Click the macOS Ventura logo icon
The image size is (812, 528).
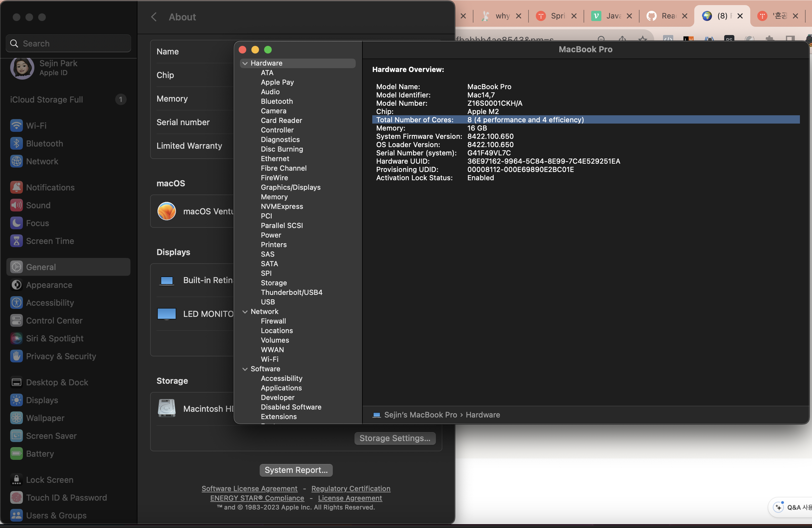point(166,211)
